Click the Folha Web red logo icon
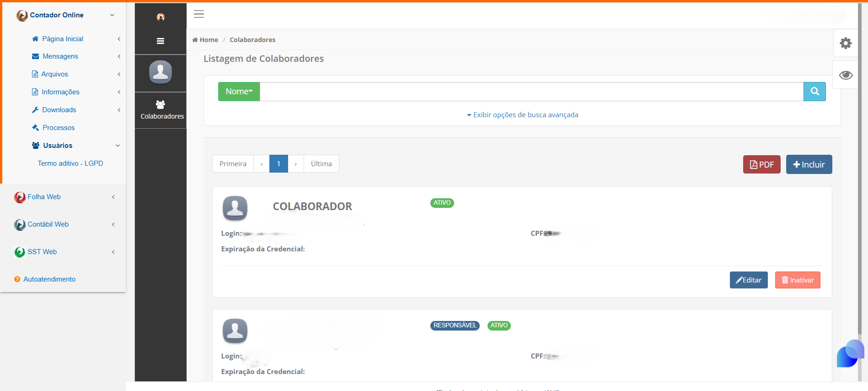 (20, 197)
